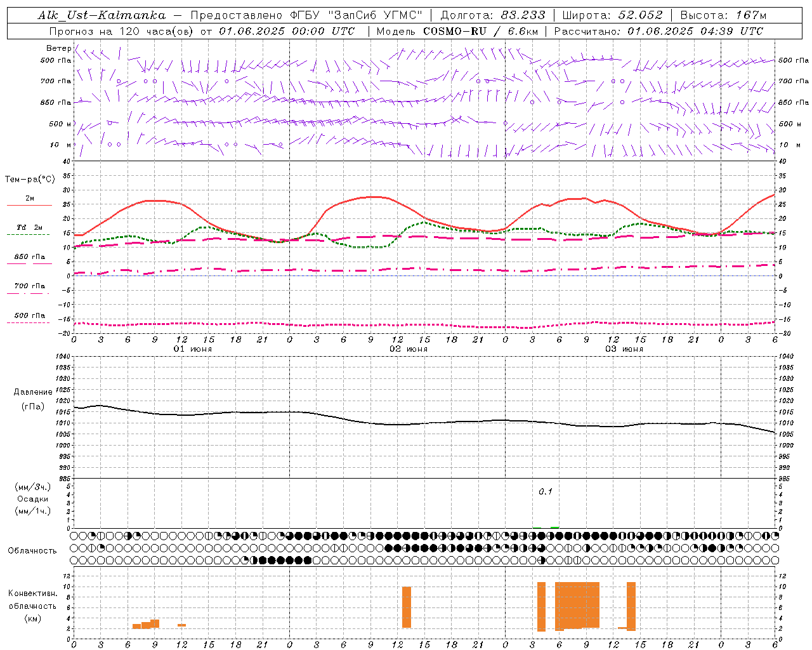812x650 pixels.
Task: Click the '01 июня' date label
Action: click(x=193, y=349)
